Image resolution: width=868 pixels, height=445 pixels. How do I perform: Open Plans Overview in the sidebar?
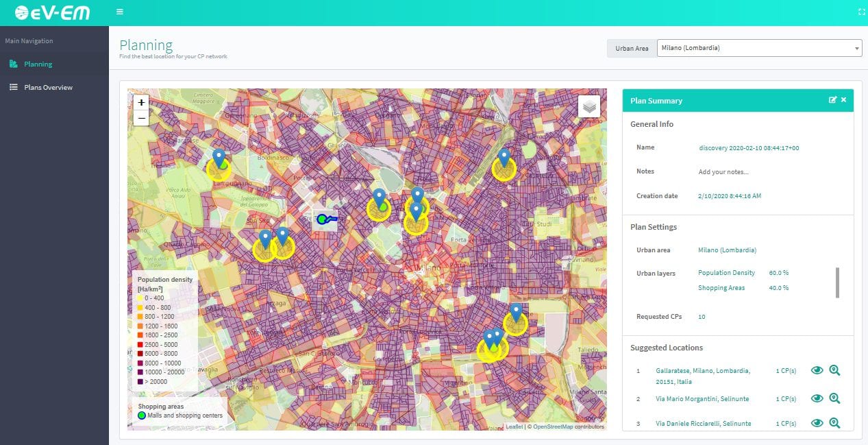pos(47,88)
